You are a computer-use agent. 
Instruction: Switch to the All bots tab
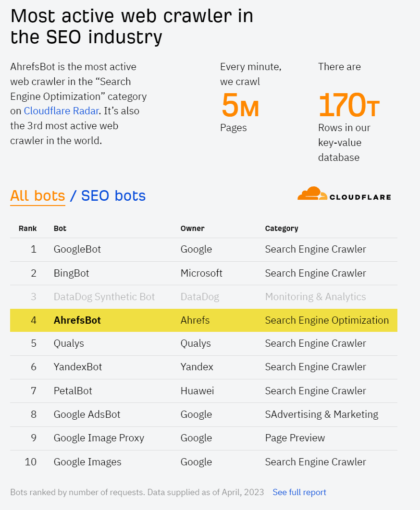[x=37, y=196]
